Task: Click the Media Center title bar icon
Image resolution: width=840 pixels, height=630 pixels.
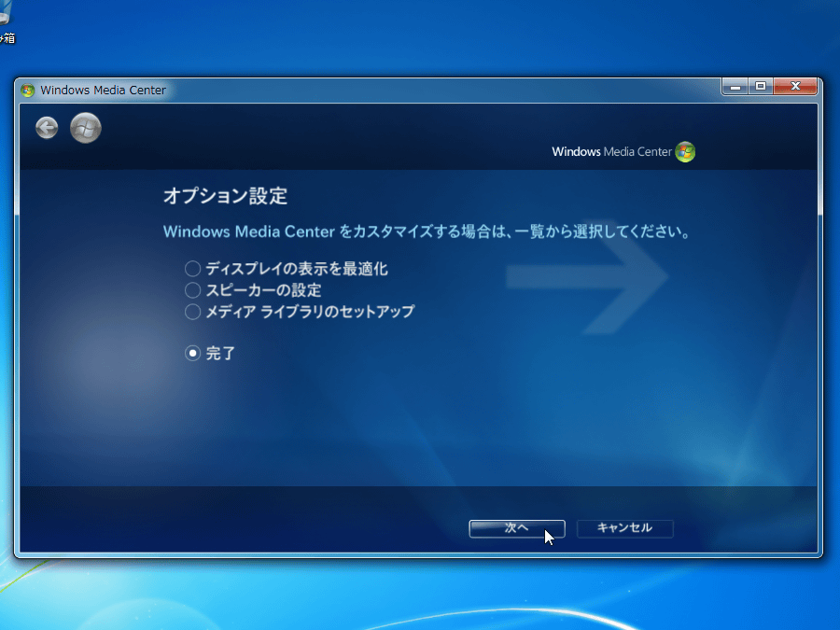Action: point(28,90)
